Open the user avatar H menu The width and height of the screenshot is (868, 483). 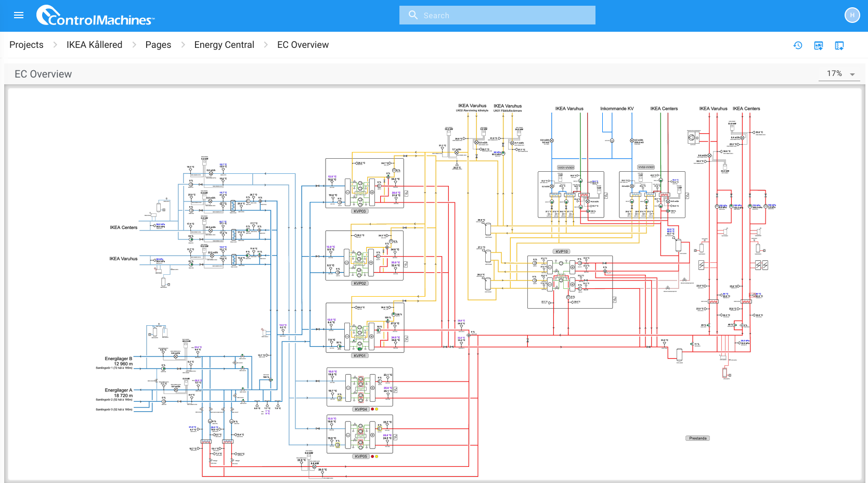click(852, 15)
